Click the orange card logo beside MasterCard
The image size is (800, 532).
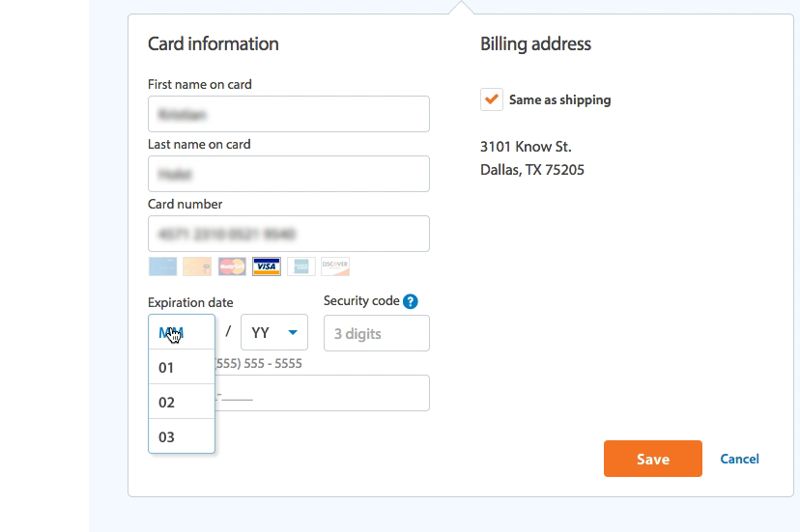click(197, 266)
